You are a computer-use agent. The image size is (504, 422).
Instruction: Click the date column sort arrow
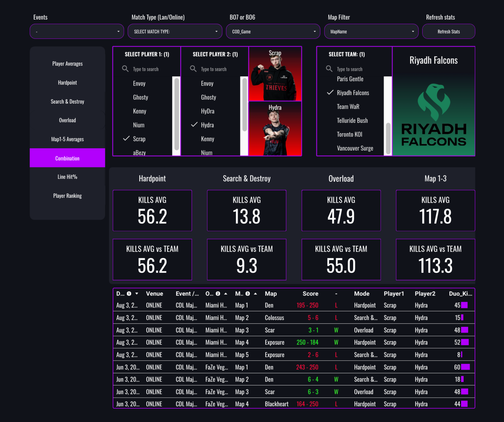137,293
